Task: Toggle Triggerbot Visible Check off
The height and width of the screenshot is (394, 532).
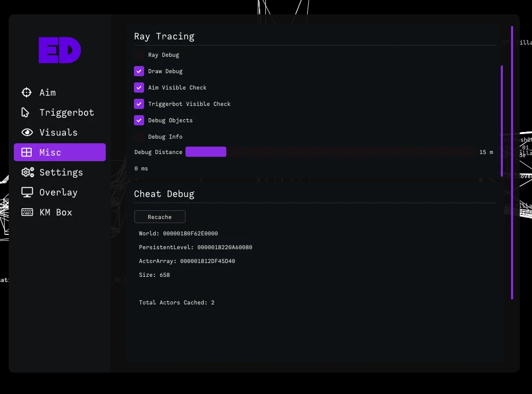Action: (139, 104)
